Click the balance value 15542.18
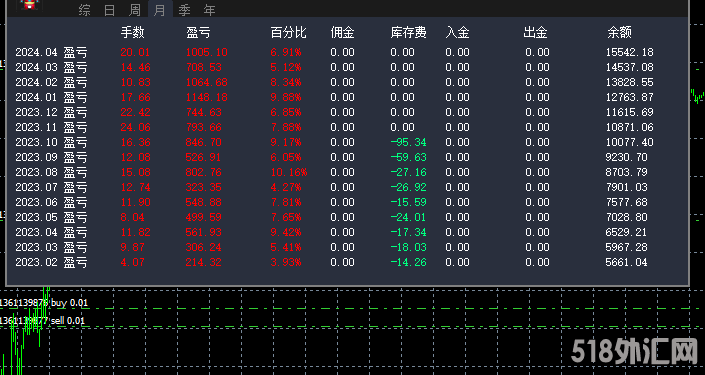 [x=629, y=52]
